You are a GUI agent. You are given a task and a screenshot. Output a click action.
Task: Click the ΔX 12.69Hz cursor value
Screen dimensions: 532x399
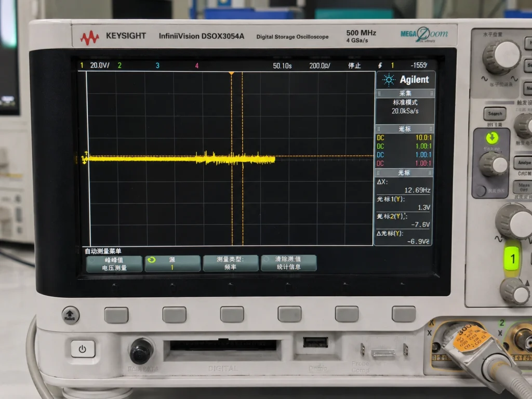[x=417, y=190]
